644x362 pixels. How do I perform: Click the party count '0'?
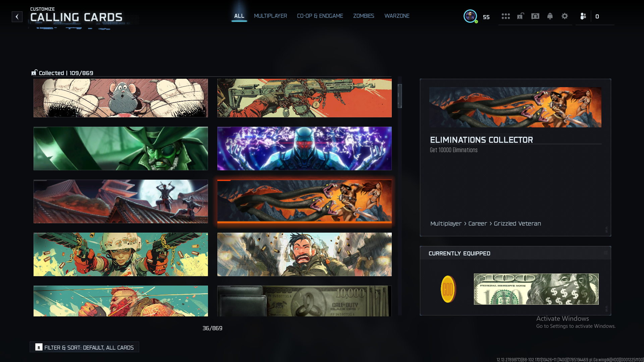click(x=597, y=16)
